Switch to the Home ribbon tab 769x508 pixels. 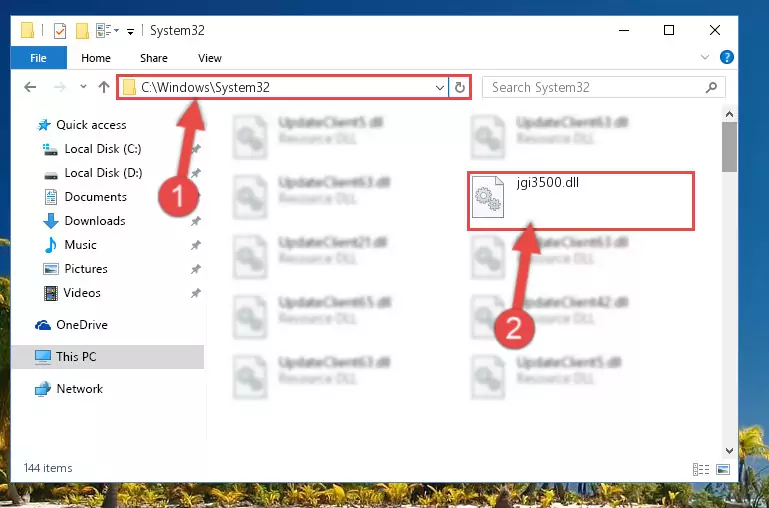click(x=96, y=58)
